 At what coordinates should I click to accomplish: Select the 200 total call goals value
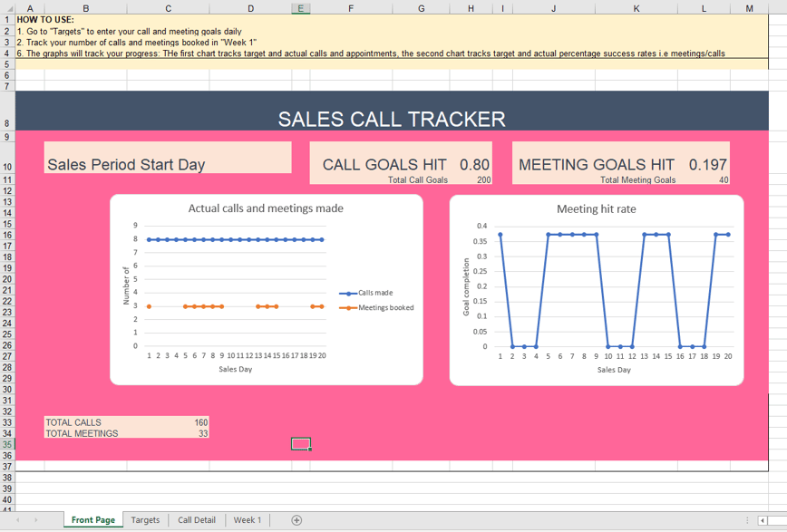(484, 179)
